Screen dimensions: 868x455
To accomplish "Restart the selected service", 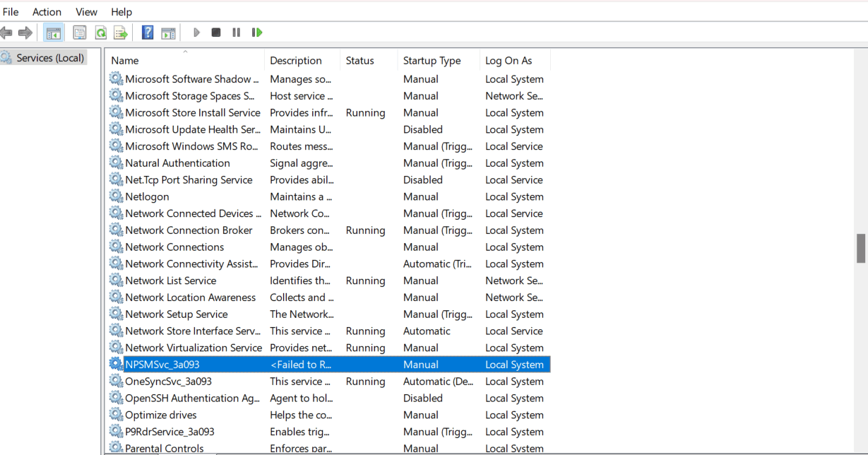I will tap(256, 32).
